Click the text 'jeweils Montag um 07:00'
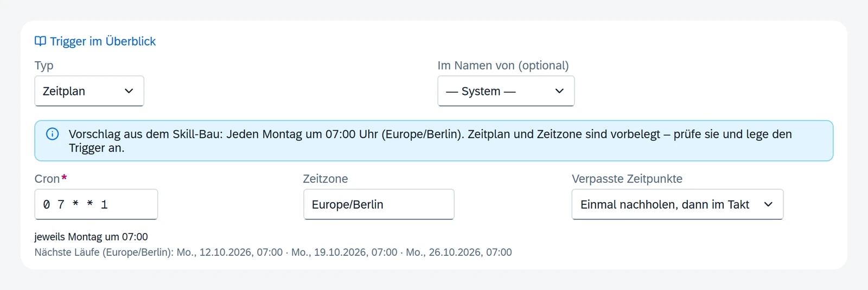868x290 pixels. click(x=91, y=237)
